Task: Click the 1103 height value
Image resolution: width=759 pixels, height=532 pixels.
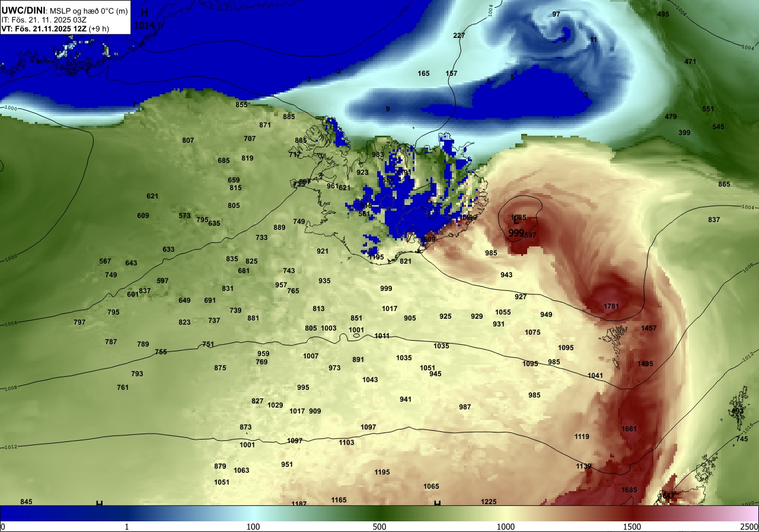Action: click(346, 443)
